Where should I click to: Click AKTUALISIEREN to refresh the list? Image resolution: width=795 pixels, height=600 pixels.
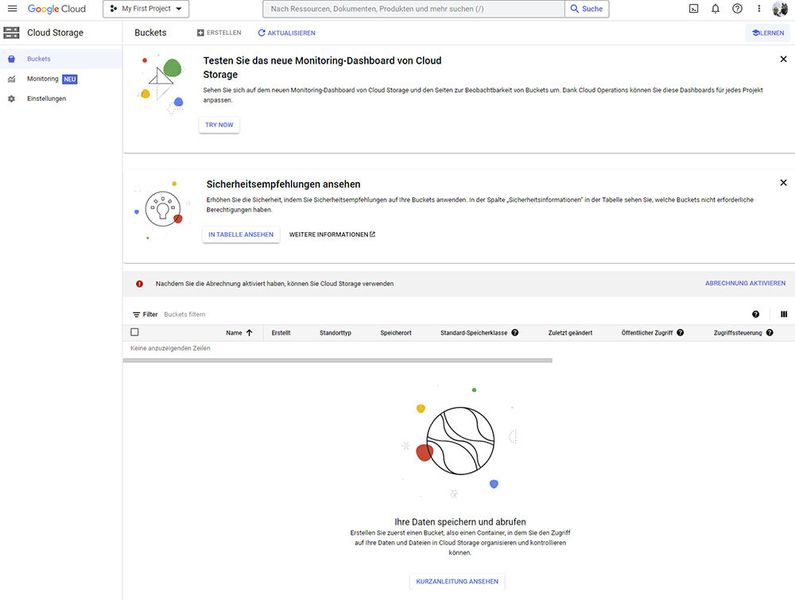coord(286,32)
